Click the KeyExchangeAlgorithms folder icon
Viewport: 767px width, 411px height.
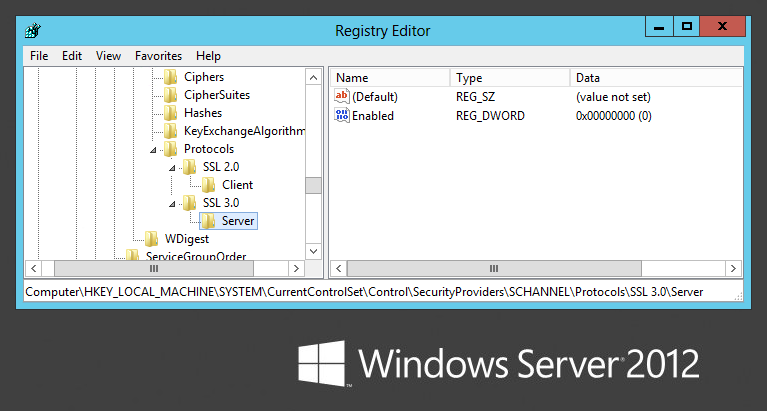[170, 131]
